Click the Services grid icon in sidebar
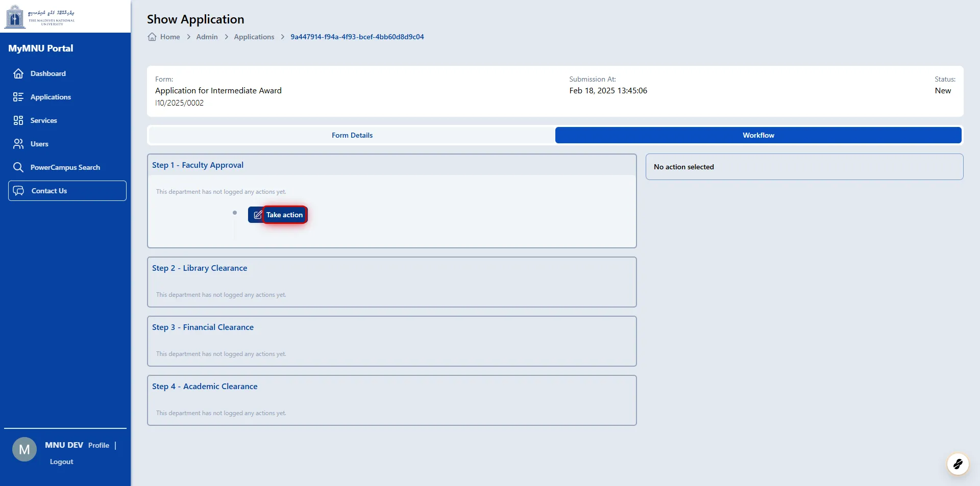This screenshot has width=980, height=486. [18, 120]
